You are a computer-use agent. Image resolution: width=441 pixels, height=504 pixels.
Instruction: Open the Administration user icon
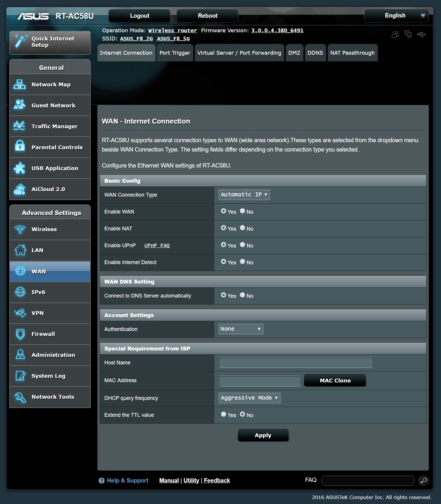click(x=20, y=355)
